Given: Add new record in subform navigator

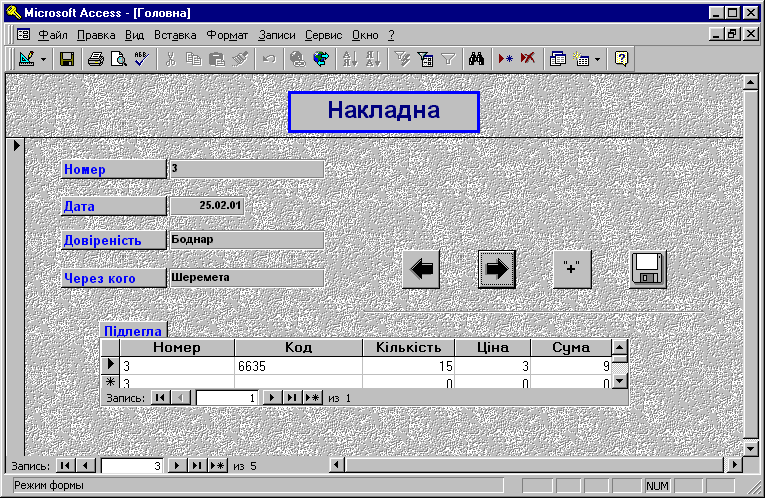Looking at the screenshot, I should point(312,398).
